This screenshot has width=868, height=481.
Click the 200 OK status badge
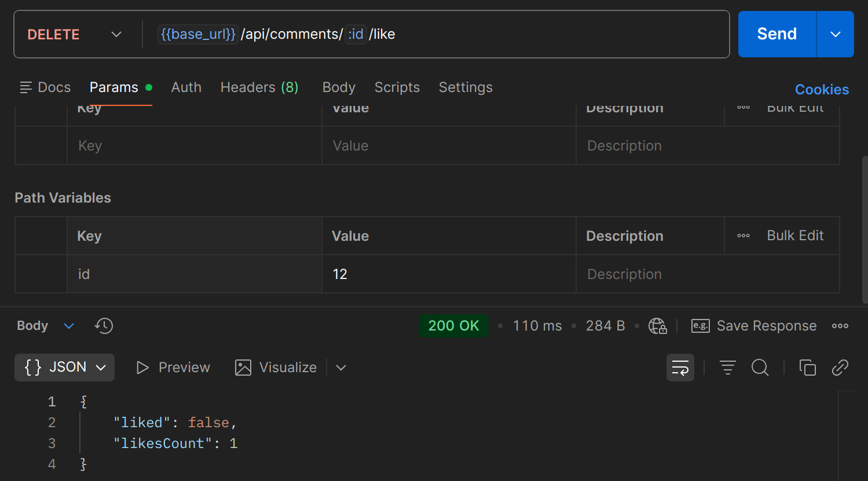[453, 326]
